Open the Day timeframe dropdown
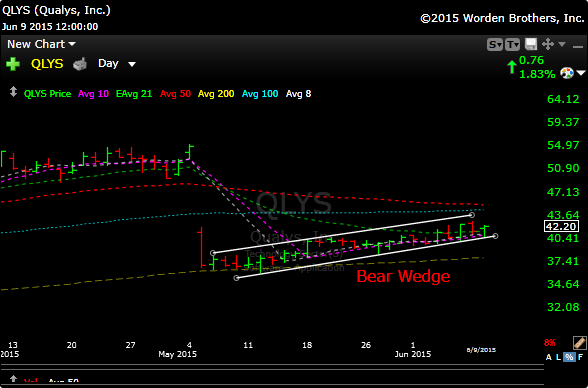Viewport: 588px width, 388px height. click(116, 64)
